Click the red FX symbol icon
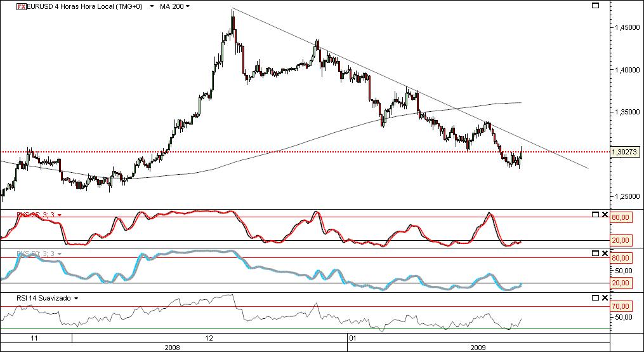644x352 pixels. pyautogui.click(x=22, y=6)
